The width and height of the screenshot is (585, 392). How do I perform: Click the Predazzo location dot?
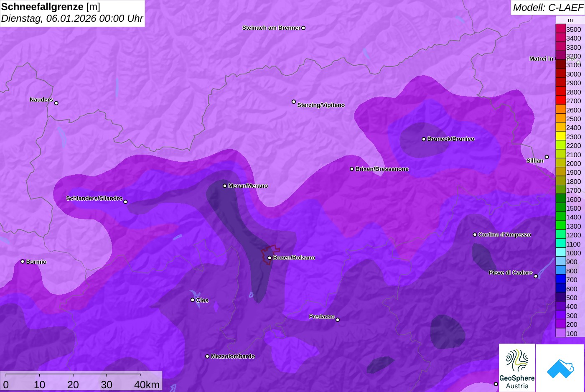[338, 320]
